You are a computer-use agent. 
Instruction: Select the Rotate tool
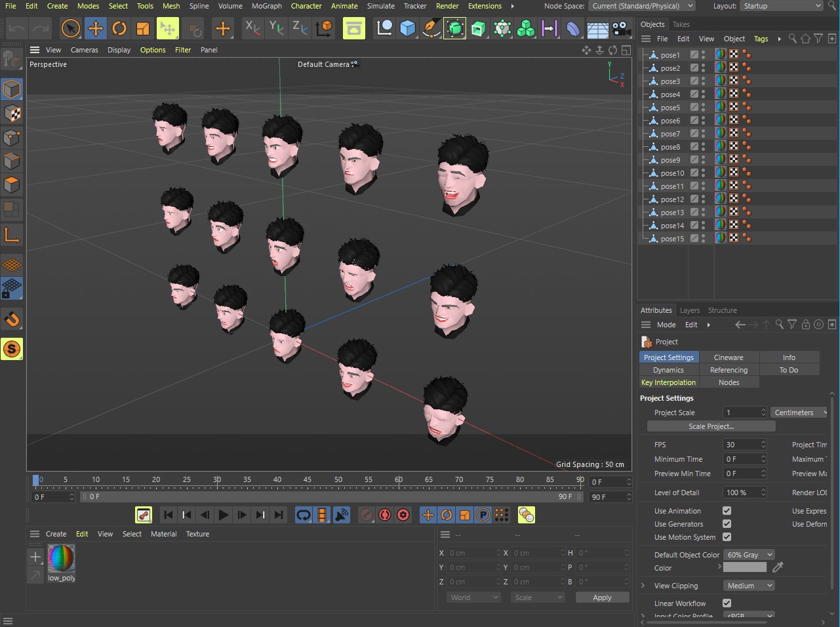119,28
